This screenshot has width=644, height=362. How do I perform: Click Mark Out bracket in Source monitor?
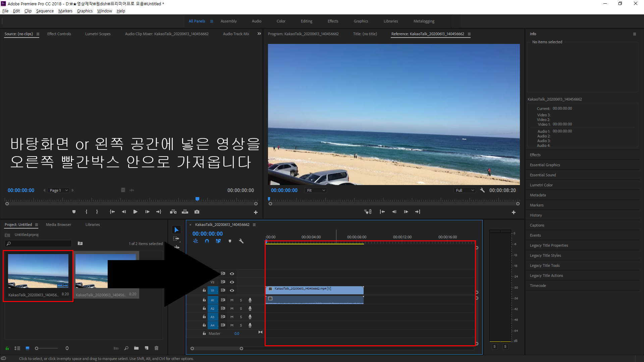(x=97, y=212)
